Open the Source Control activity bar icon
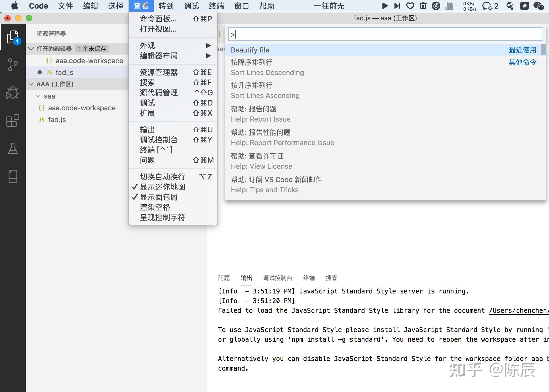 13,65
